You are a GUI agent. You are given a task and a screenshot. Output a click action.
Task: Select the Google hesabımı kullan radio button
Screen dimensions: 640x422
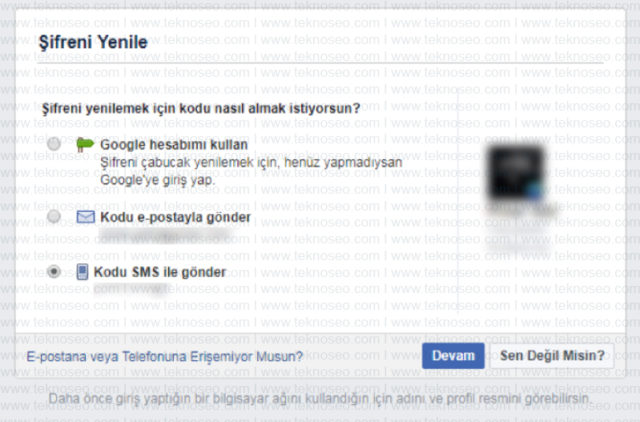click(54, 144)
